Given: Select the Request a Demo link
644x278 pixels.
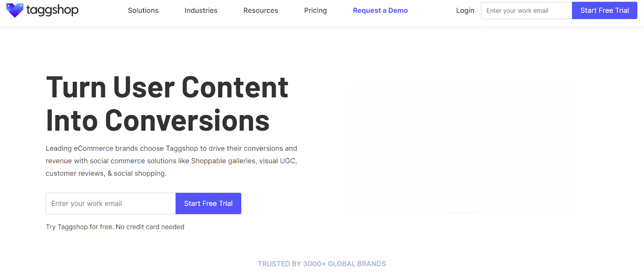Looking at the screenshot, I should pyautogui.click(x=380, y=10).
